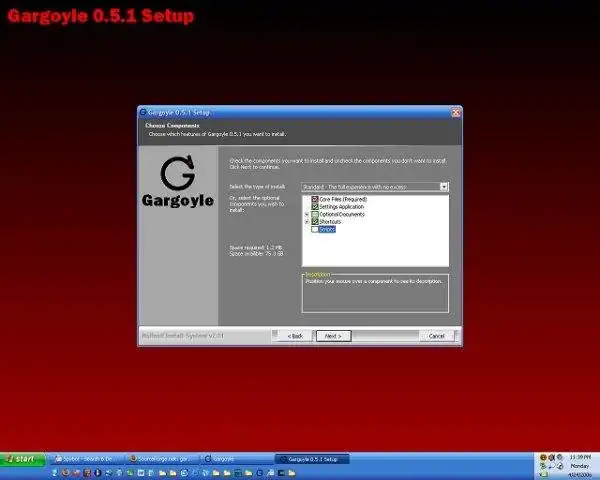Uncheck the Shortcuts component checkbox
Screen dimensions: 600x480
pos(315,222)
